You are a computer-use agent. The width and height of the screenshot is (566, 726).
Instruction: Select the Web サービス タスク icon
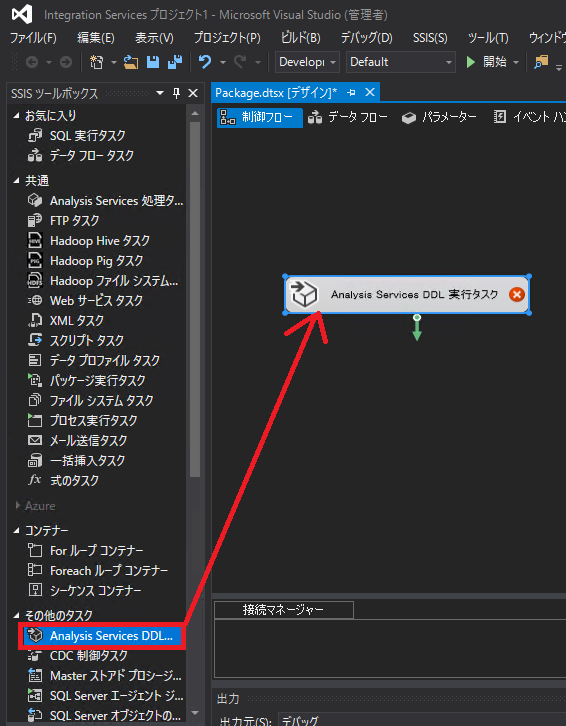click(35, 300)
